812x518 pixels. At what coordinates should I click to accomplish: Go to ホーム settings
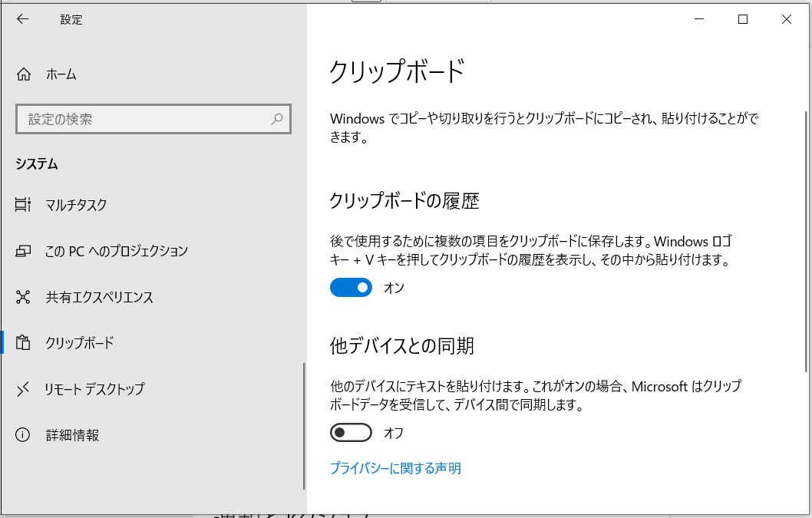pyautogui.click(x=61, y=74)
